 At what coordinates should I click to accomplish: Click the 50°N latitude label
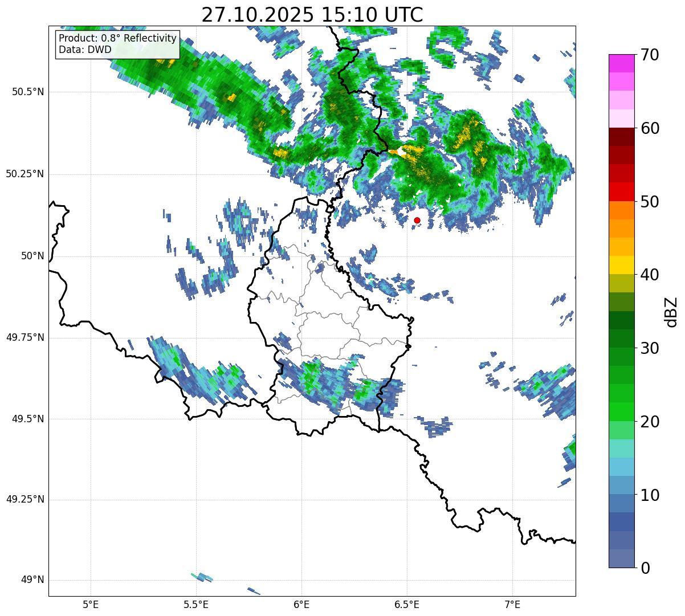click(x=32, y=256)
